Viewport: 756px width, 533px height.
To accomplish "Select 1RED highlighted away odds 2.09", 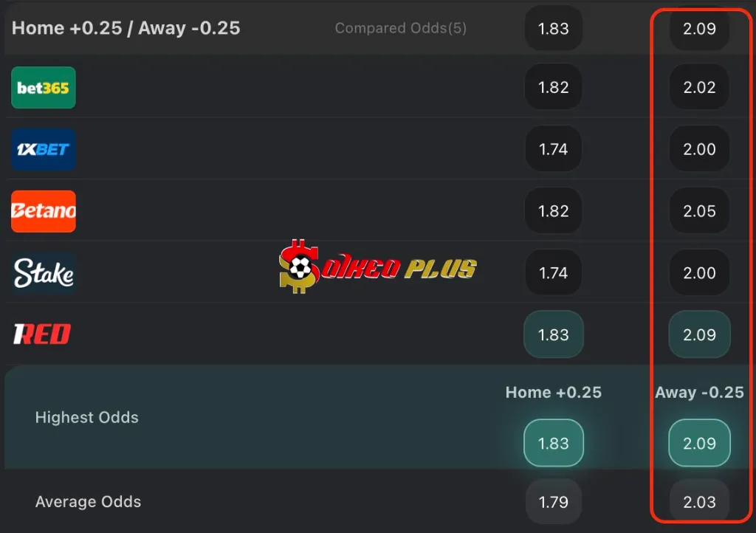I will click(699, 334).
